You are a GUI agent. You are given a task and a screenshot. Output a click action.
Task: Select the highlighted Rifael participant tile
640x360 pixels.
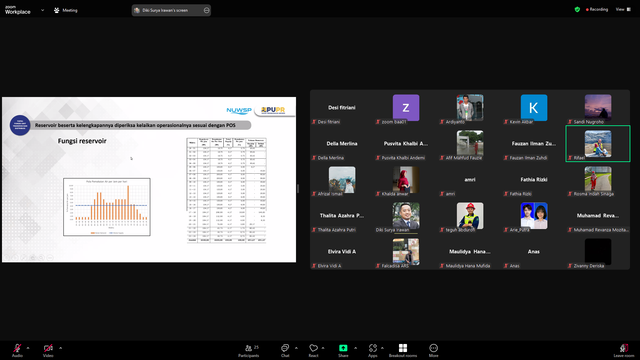point(598,144)
